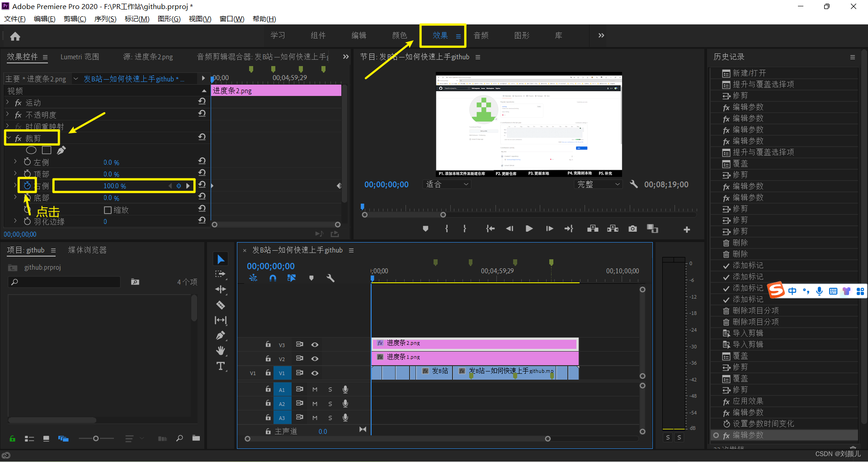Go to In point
868x462 pixels.
[490, 229]
